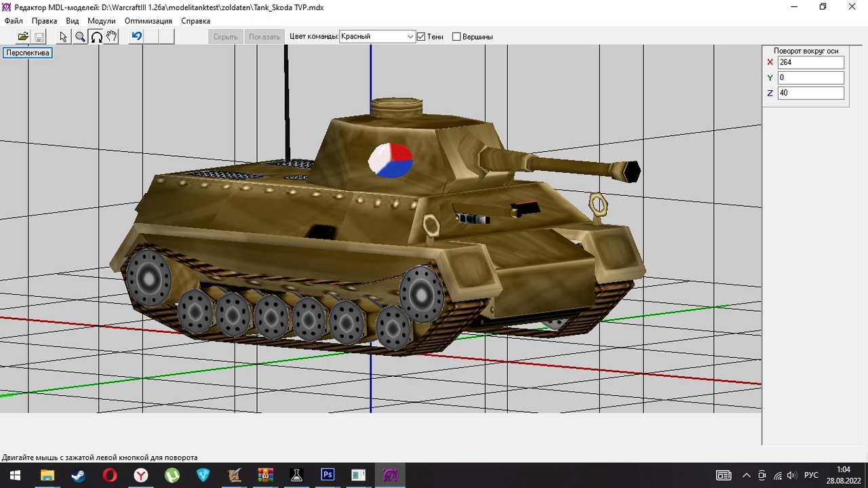Click the Y axis rotation field
Screen dimensions: 868x488
click(x=811, y=78)
